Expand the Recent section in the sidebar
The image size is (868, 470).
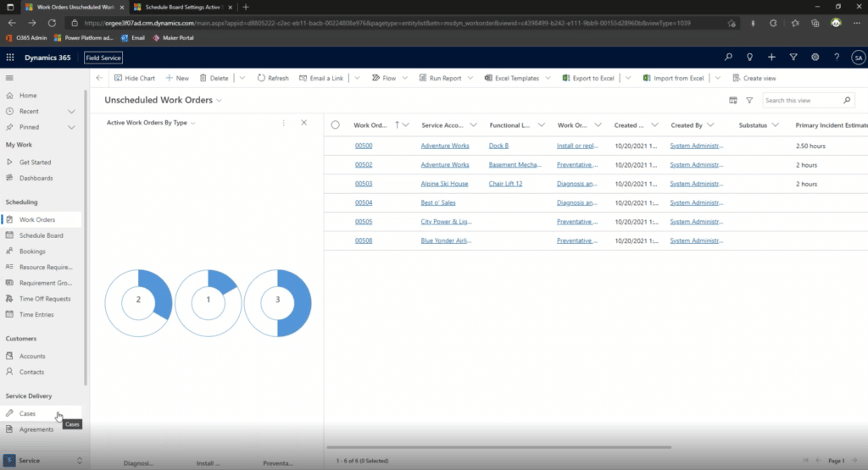click(71, 111)
